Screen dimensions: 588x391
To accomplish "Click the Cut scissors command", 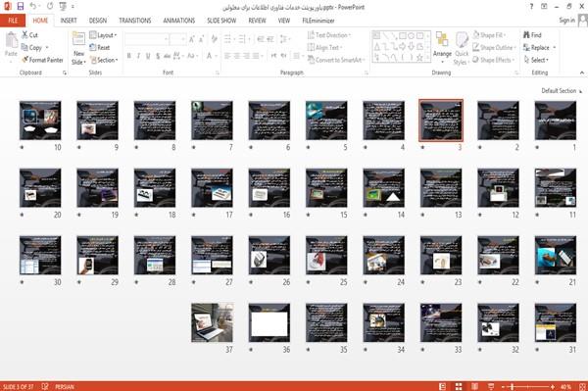I will [x=29, y=35].
